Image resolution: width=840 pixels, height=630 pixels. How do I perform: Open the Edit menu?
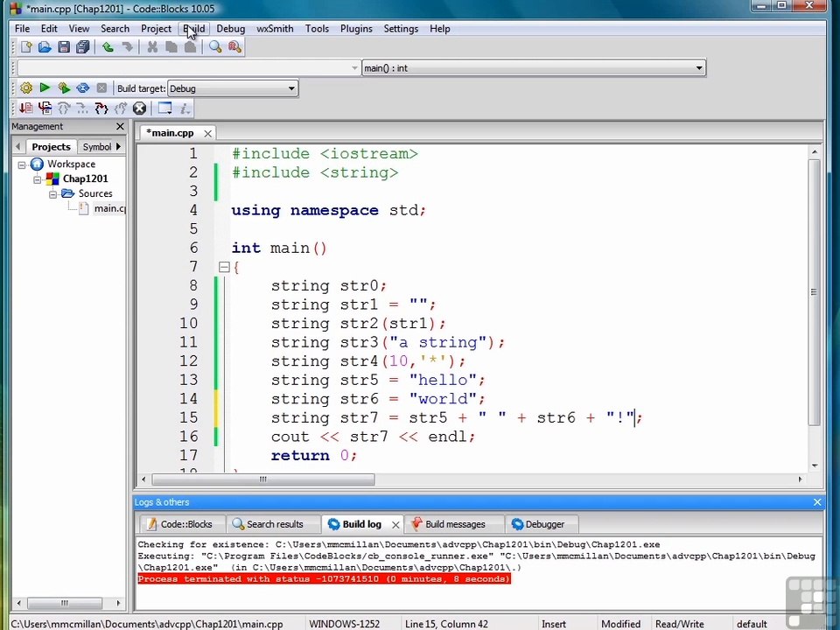pos(49,29)
